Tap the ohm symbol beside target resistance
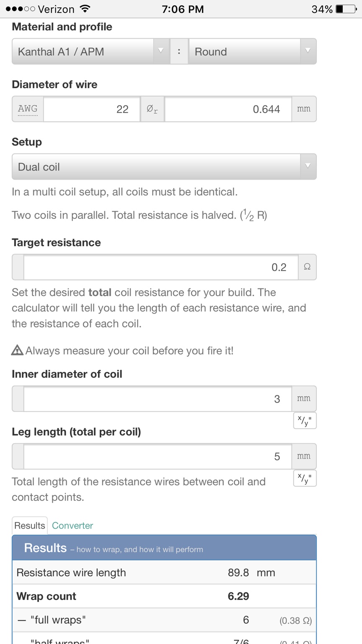Image resolution: width=362 pixels, height=644 pixels. point(307,267)
